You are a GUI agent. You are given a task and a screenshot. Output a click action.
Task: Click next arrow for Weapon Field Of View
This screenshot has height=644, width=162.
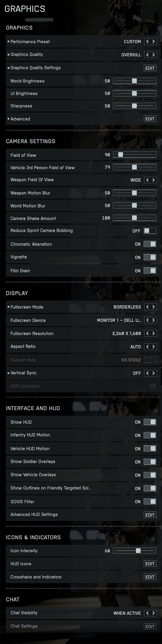tap(154, 180)
